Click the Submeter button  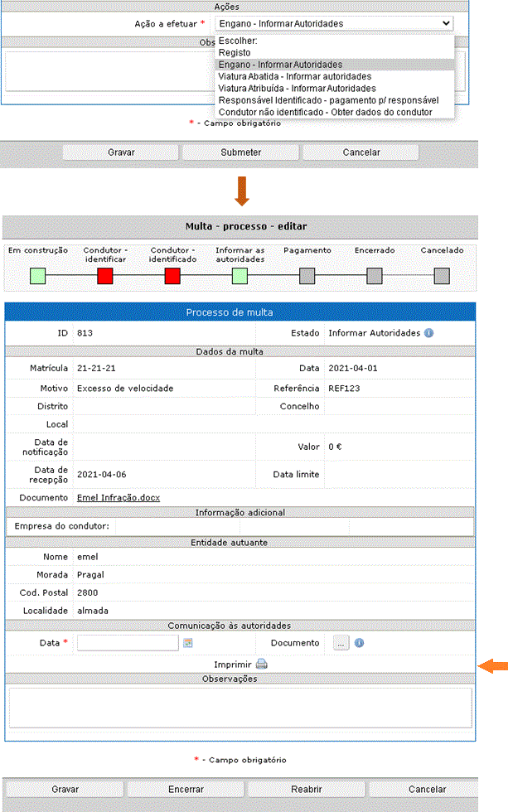coord(240,152)
